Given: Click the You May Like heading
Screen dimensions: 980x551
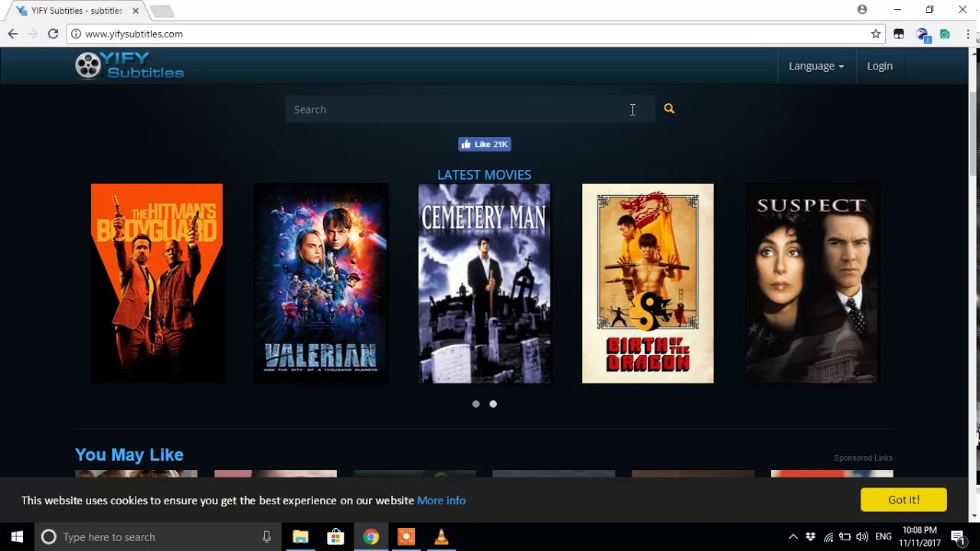Looking at the screenshot, I should point(129,455).
